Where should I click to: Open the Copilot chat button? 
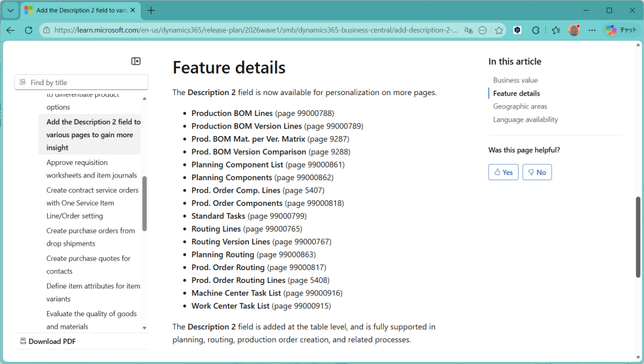click(621, 30)
